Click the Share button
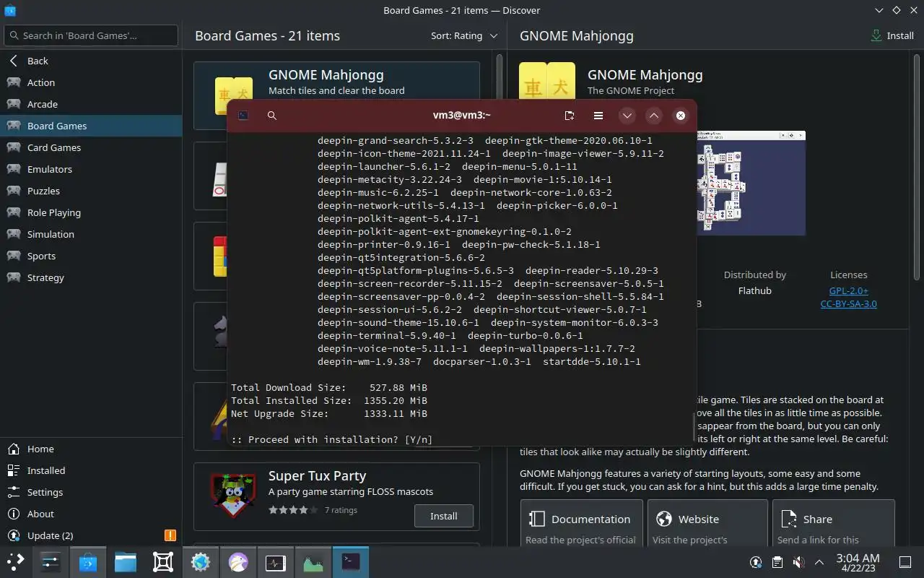Viewport: 924px width, 578px height. [x=834, y=523]
